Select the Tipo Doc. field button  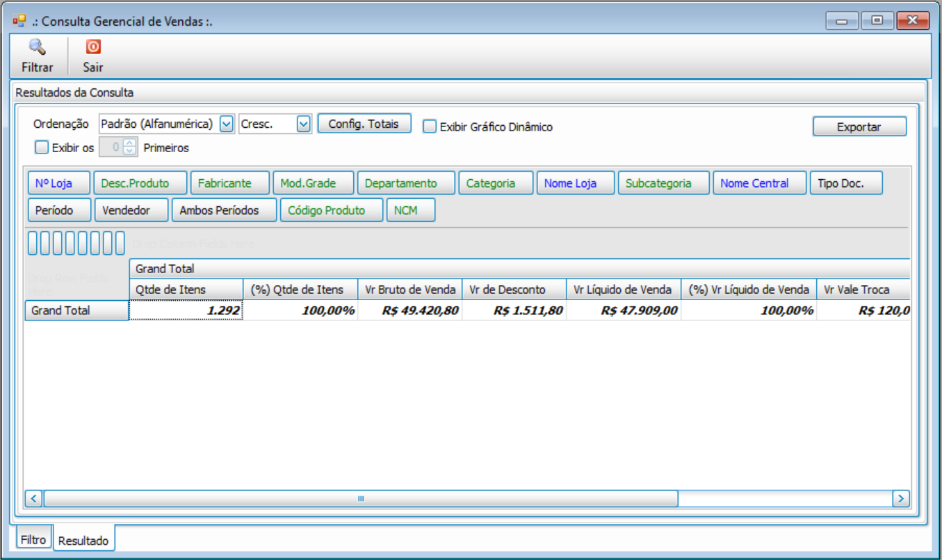point(846,183)
